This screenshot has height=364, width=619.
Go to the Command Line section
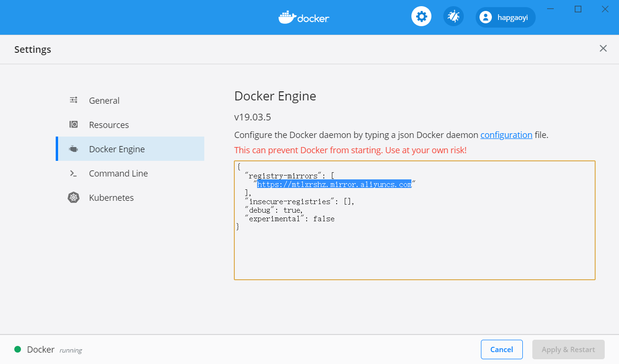click(130, 173)
